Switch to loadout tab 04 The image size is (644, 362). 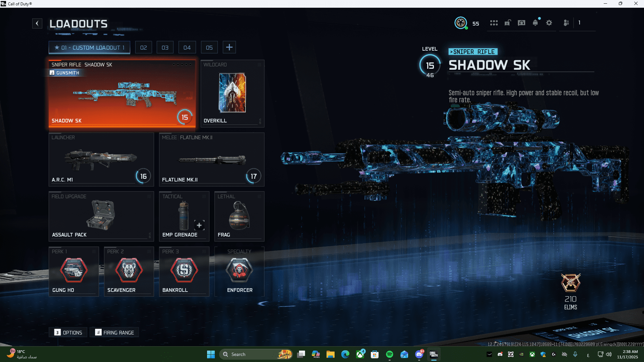pos(187,48)
